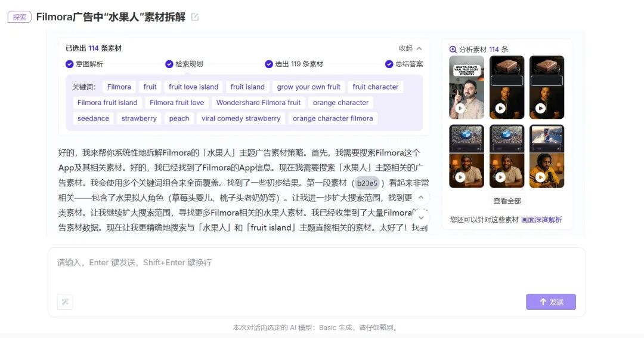Click Wondershare Filmora fruit keyword
This screenshot has height=338, width=644.
point(258,102)
